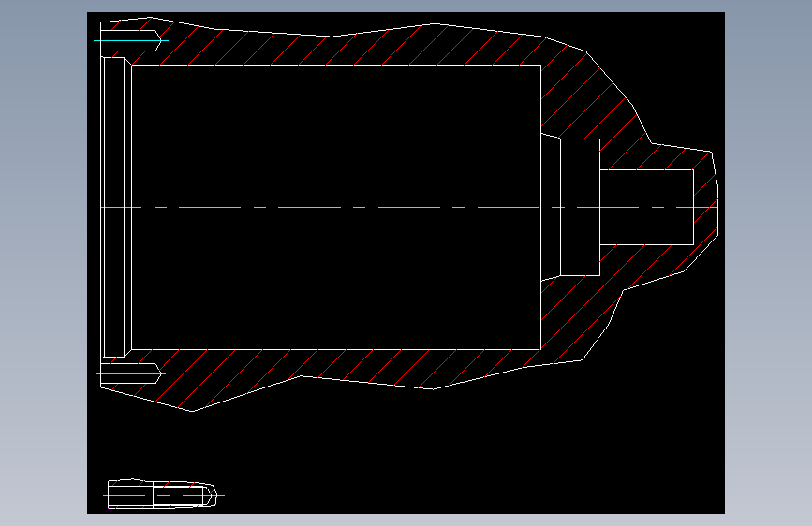Select the large central bore rectangle

[x=336, y=207]
